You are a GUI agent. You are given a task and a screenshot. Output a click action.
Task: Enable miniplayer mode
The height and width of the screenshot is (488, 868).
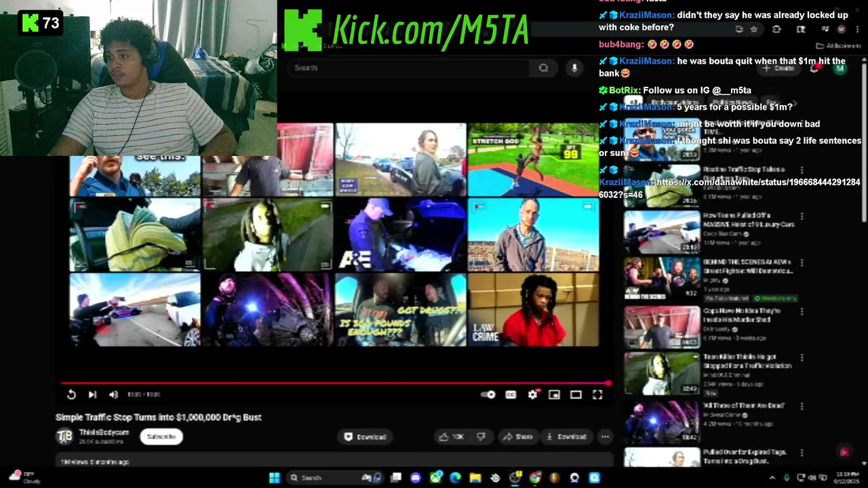[554, 394]
